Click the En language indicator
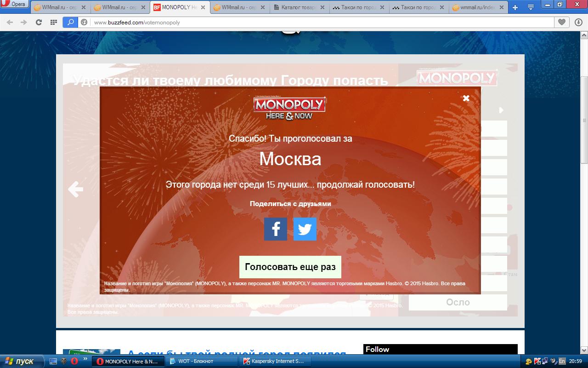 pos(562,362)
